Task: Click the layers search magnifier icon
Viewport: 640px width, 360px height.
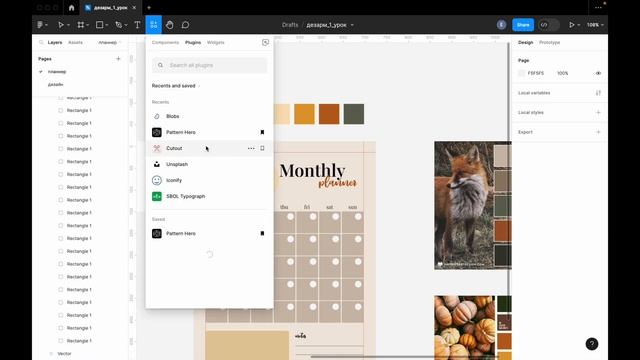Action: tap(41, 42)
